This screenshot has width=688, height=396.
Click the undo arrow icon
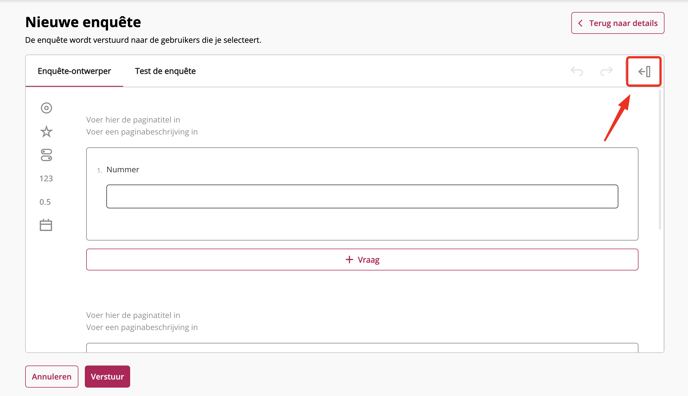tap(577, 71)
